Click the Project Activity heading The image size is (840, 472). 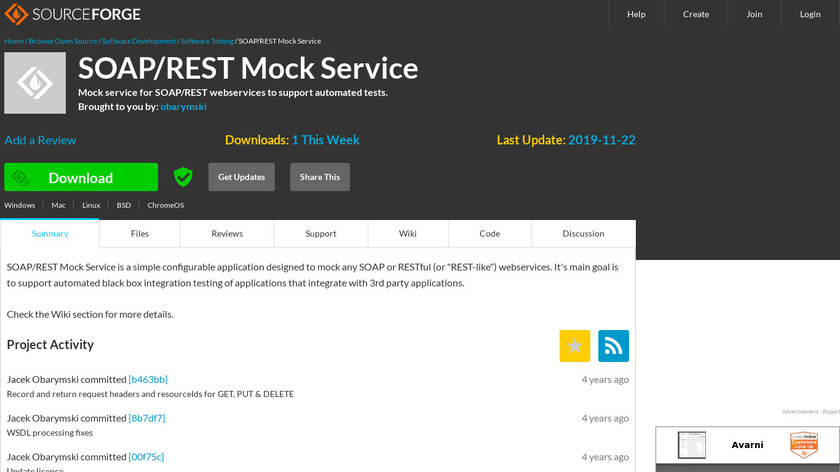click(x=50, y=344)
